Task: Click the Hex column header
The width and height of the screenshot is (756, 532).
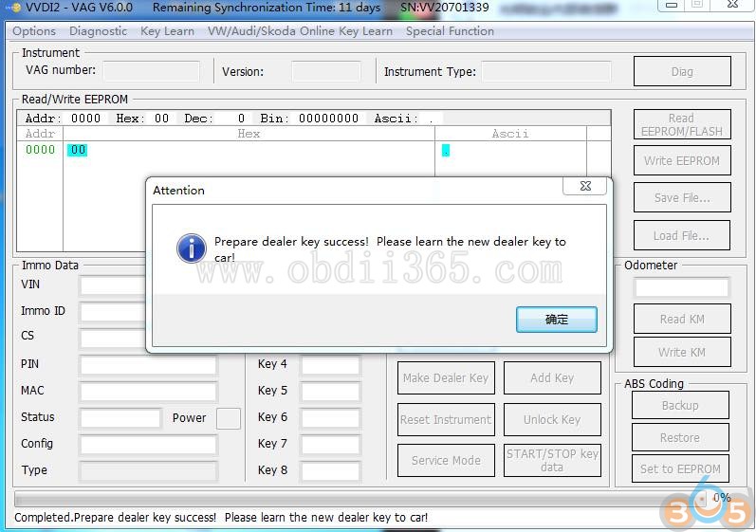Action: coord(249,134)
